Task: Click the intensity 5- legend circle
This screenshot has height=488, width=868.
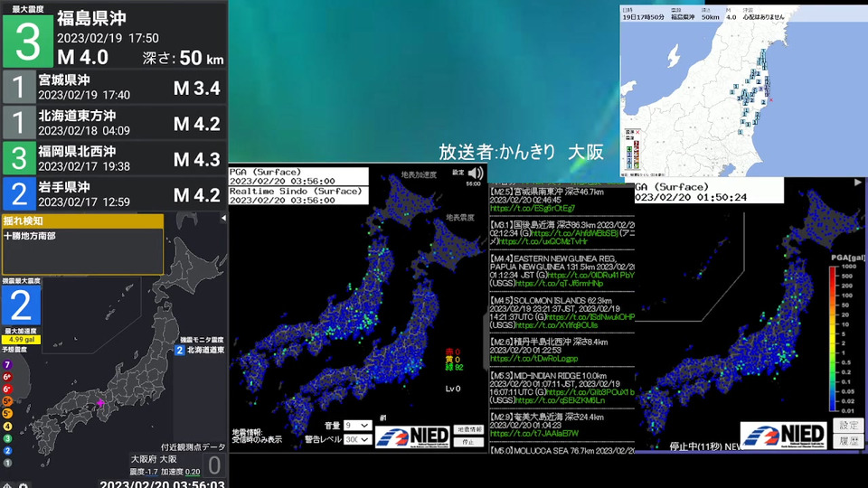Action: point(7,414)
